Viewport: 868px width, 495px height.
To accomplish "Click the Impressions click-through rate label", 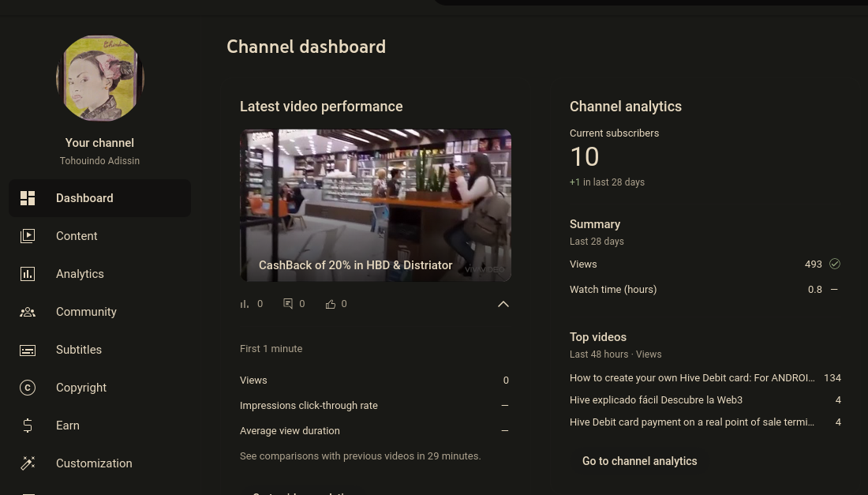I will 309,406.
